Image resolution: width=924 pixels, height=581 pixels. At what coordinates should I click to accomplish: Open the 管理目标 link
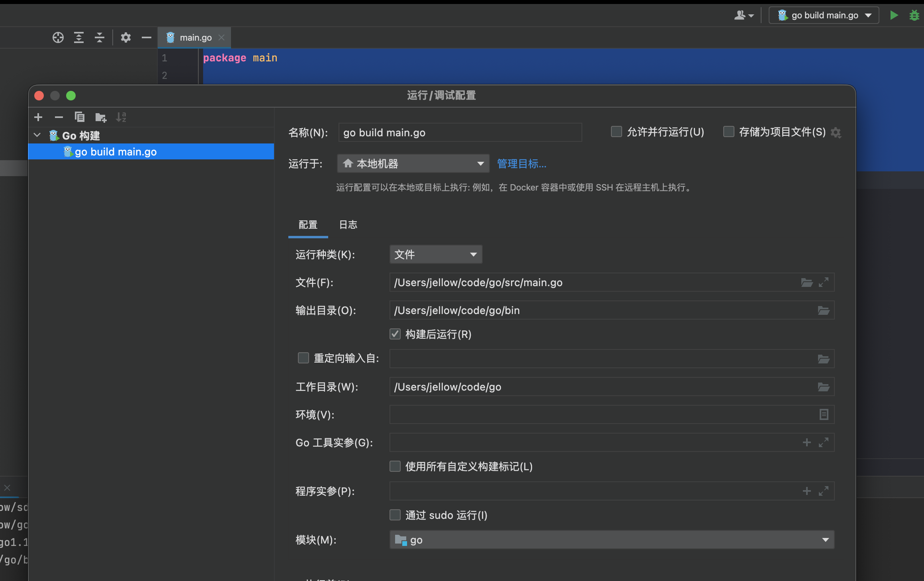coord(522,164)
